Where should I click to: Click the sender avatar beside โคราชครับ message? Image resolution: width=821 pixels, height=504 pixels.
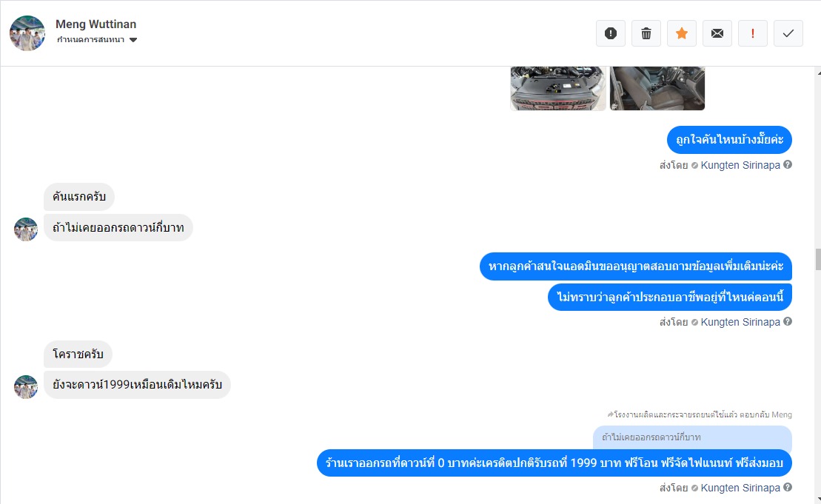pyautogui.click(x=26, y=387)
